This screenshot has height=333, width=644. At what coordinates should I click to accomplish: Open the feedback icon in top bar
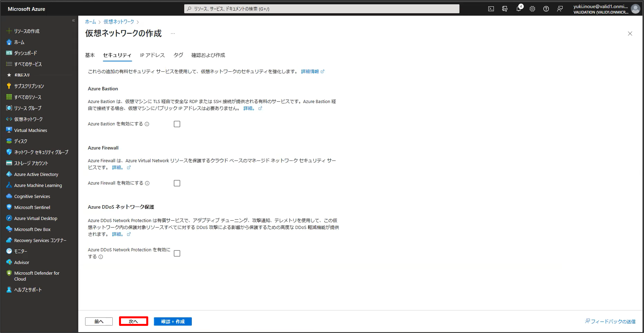[560, 9]
